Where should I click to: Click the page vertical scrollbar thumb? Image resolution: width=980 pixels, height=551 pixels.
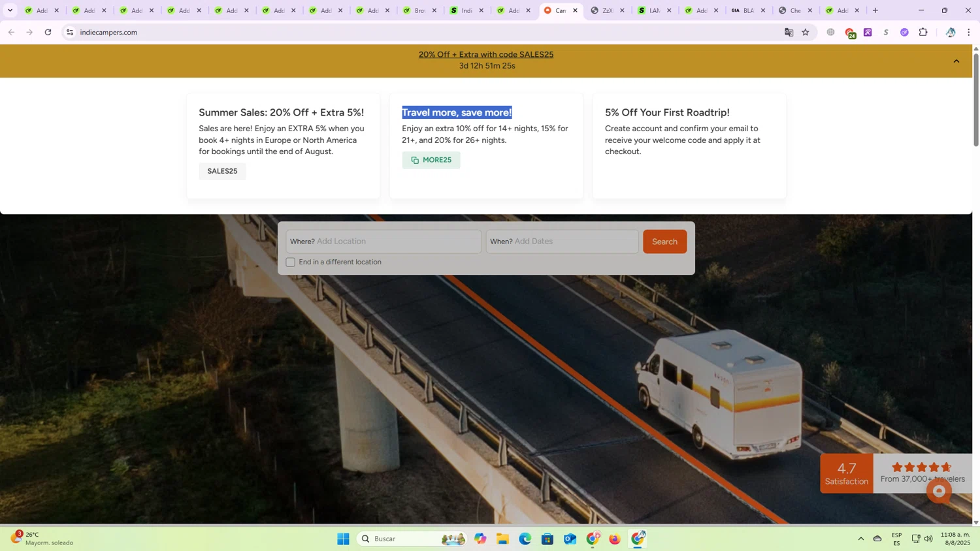[x=976, y=99]
